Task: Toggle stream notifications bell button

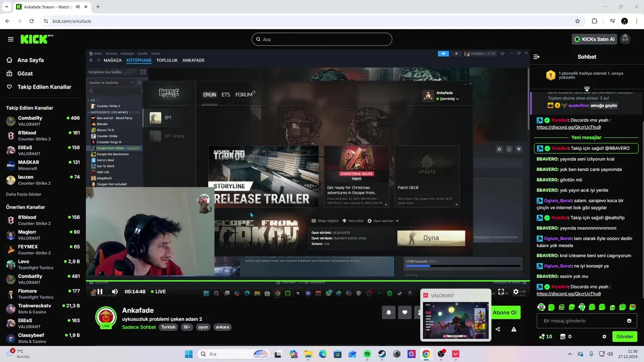Action: pos(388,312)
